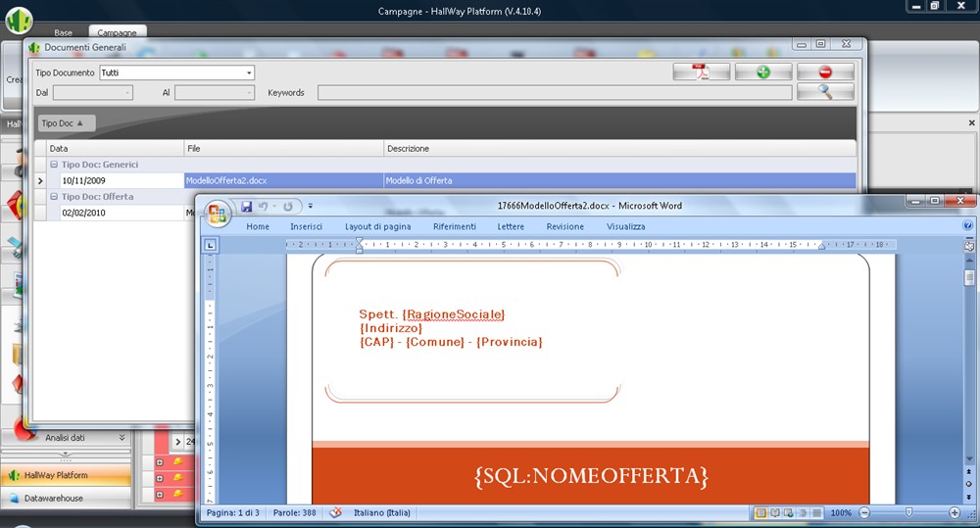Click into the Keywords input field

[x=555, y=92]
